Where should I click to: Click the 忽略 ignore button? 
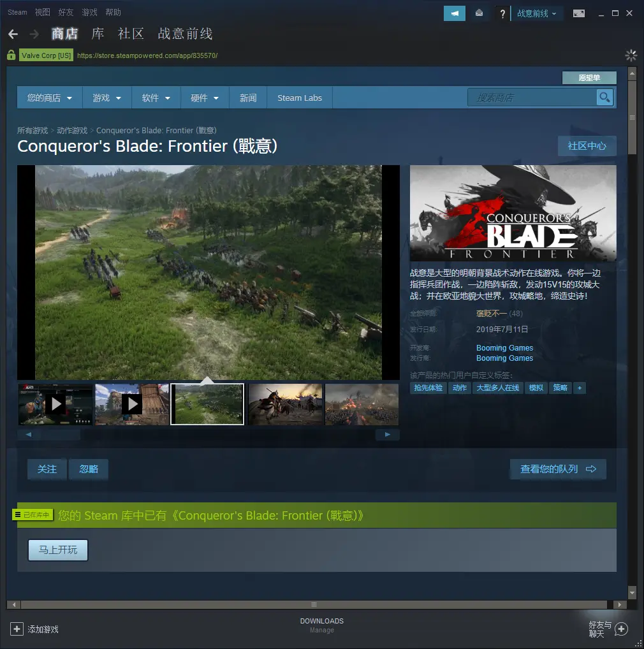pos(89,469)
